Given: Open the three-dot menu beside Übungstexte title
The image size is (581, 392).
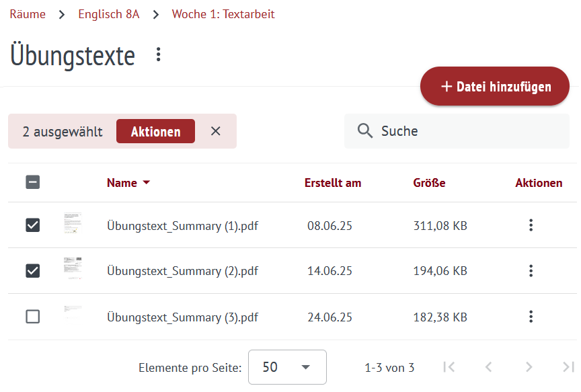Looking at the screenshot, I should point(159,54).
